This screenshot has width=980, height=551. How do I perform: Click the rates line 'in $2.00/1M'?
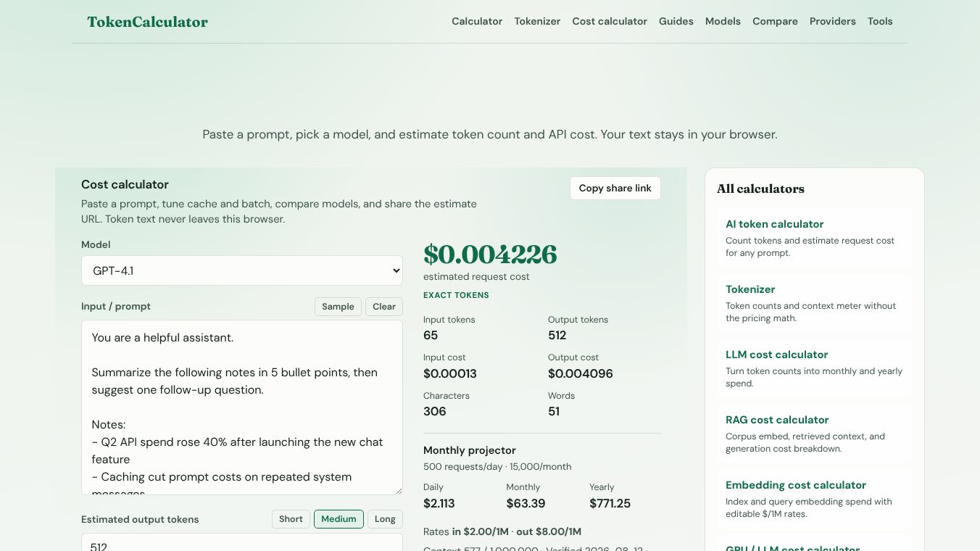[x=481, y=531]
